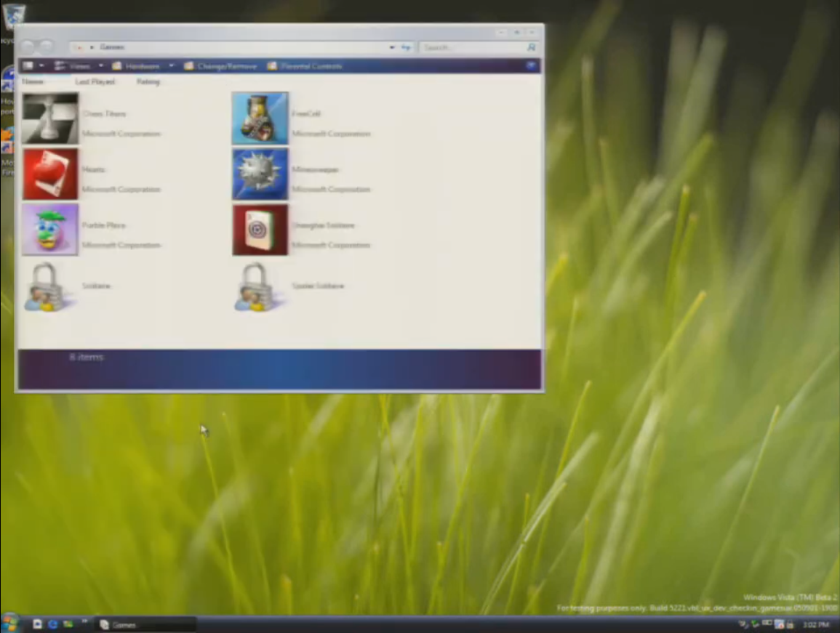Click the Shanghai Solitaire tile icon
The image size is (840, 633).
[x=260, y=230]
